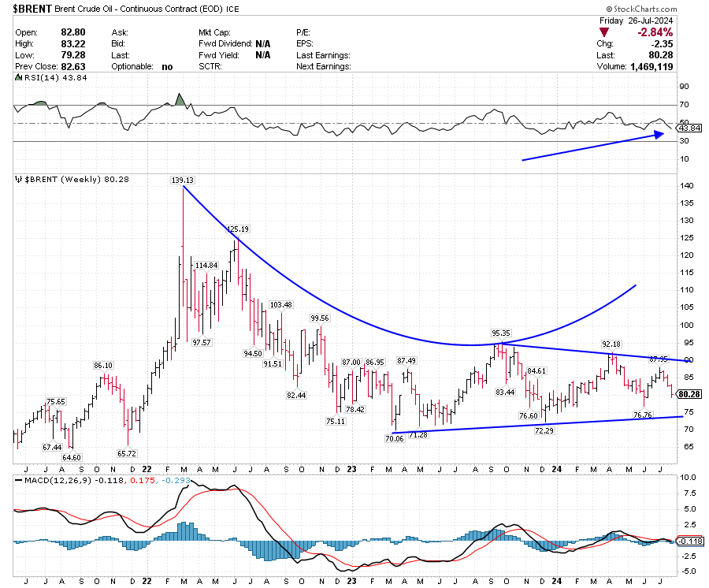709x588 pixels.
Task: Click the red 0.175 MACD signal value
Action: point(142,480)
